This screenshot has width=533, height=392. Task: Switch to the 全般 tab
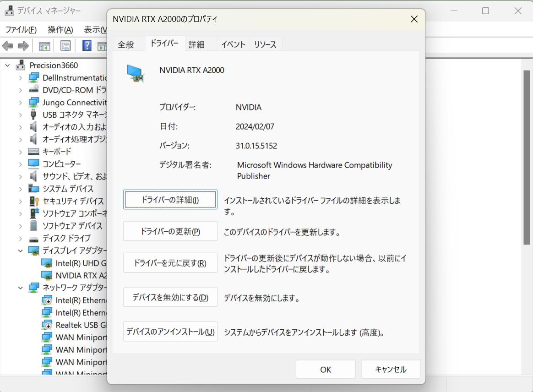126,44
